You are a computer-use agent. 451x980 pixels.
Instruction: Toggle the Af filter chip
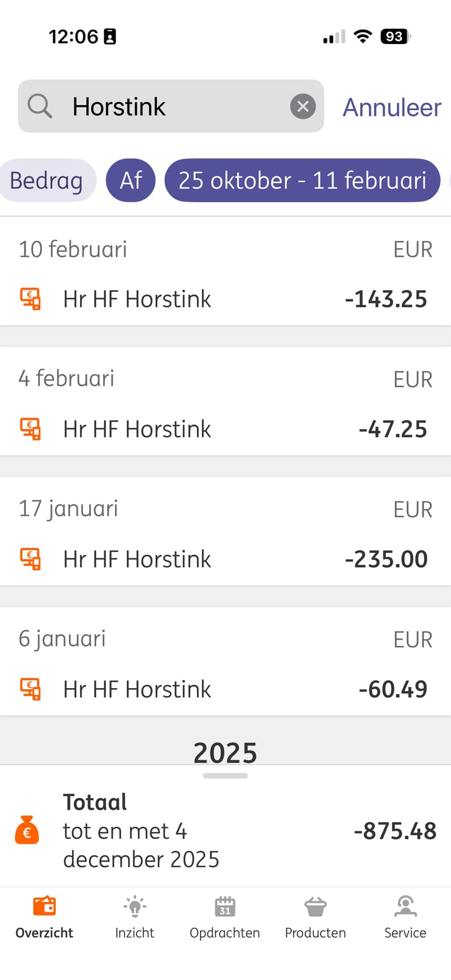click(130, 180)
